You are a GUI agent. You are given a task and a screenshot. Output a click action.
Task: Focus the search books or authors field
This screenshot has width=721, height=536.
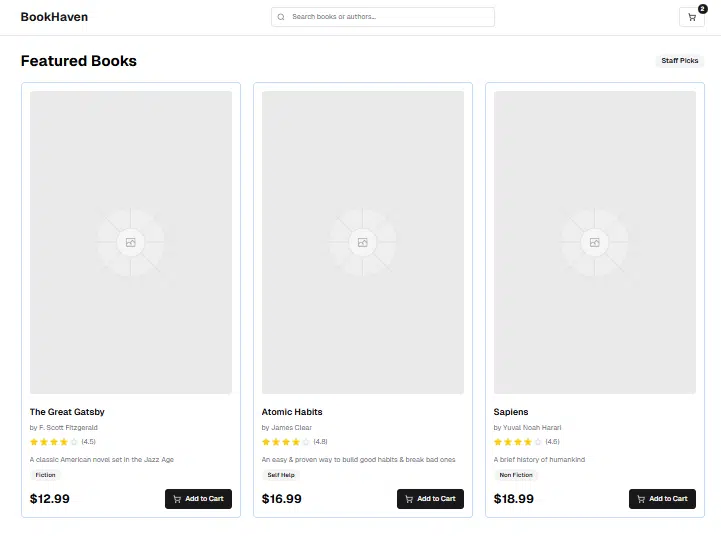tap(383, 17)
